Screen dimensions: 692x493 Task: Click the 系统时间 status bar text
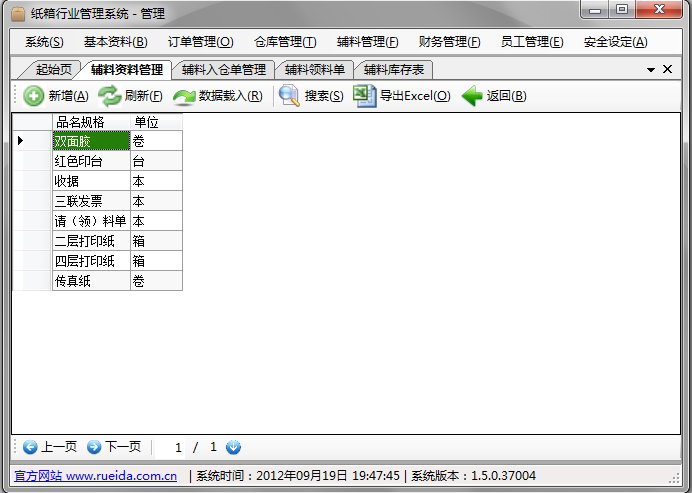click(298, 476)
